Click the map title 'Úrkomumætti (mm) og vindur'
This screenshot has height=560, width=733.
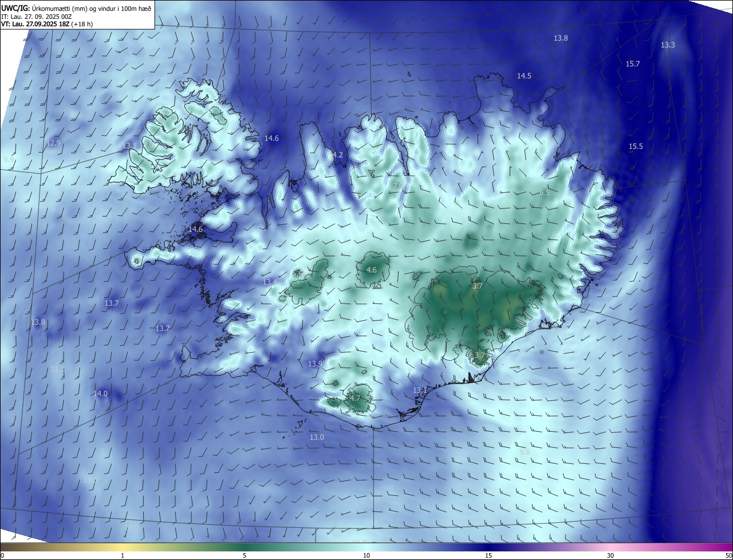[x=76, y=8]
